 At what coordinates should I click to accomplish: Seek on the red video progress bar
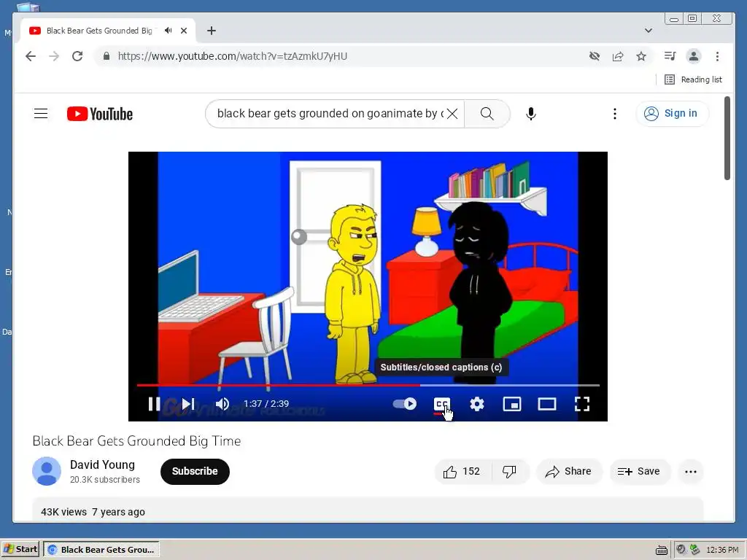[x=368, y=385]
